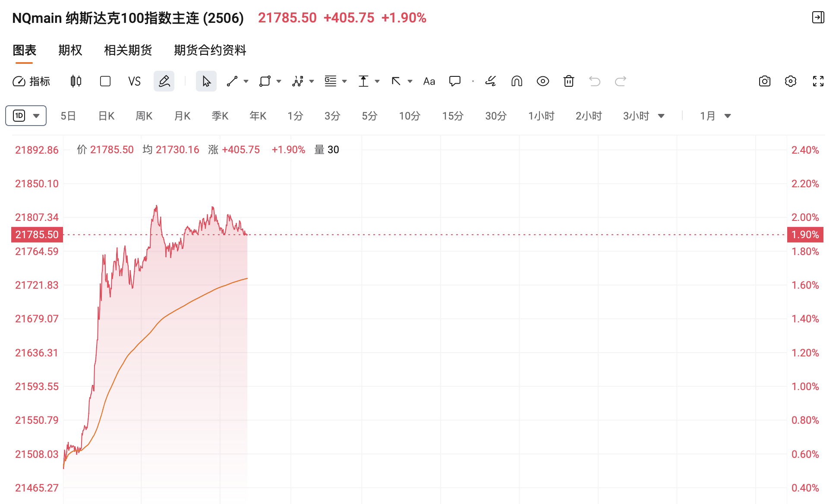
Task: Add a comment bubble annotation
Action: (455, 81)
